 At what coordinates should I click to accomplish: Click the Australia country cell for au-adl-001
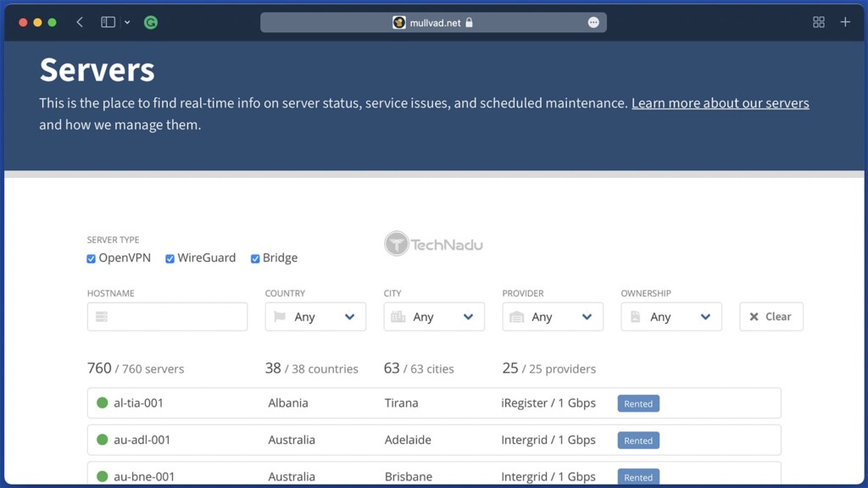click(x=292, y=440)
